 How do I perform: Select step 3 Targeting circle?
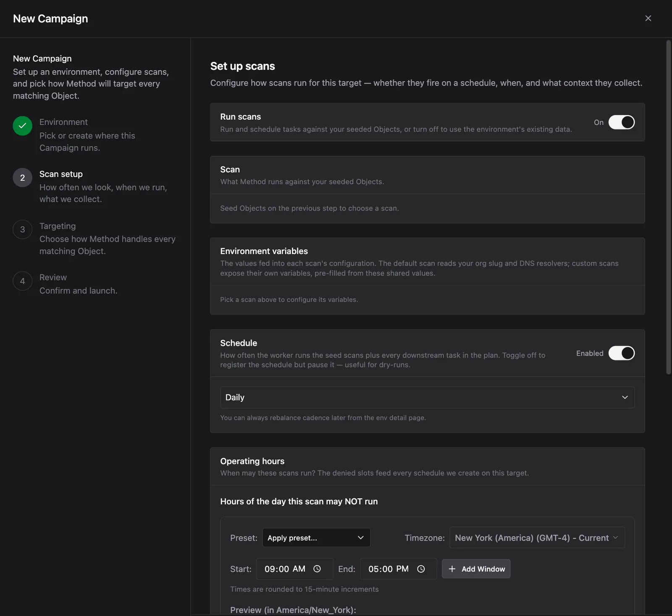[23, 229]
